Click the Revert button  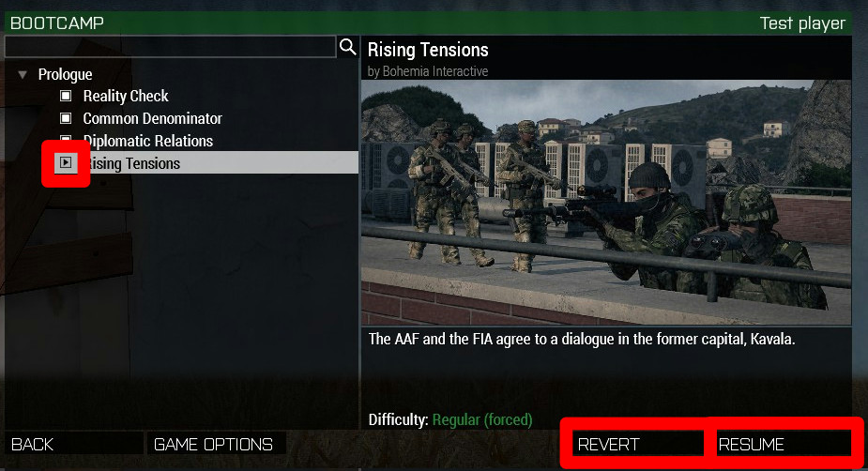638,444
